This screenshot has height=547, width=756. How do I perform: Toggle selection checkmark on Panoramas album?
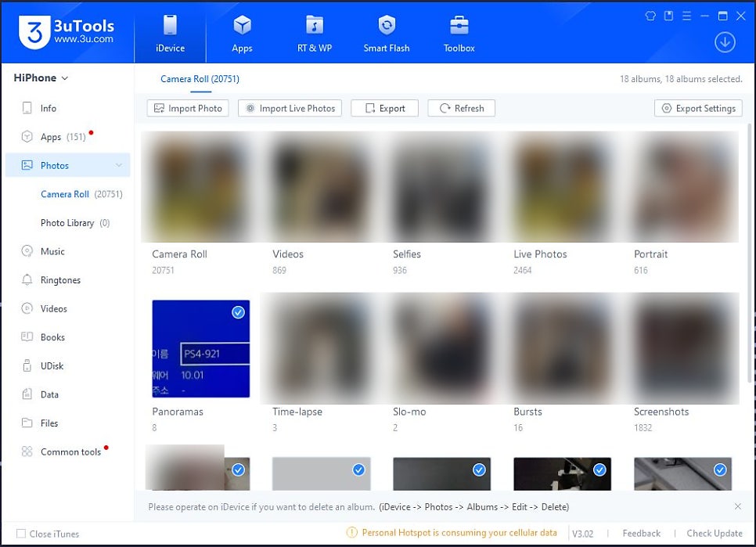pos(238,312)
